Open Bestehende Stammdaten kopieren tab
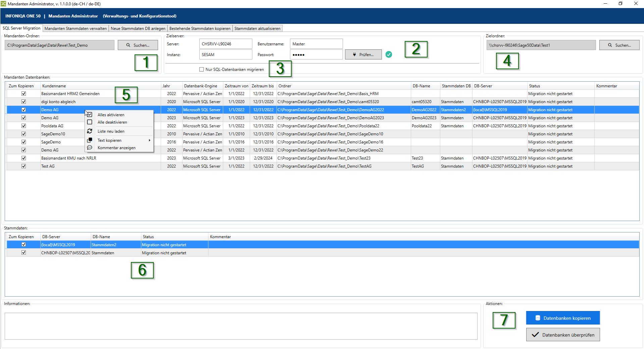 200,29
